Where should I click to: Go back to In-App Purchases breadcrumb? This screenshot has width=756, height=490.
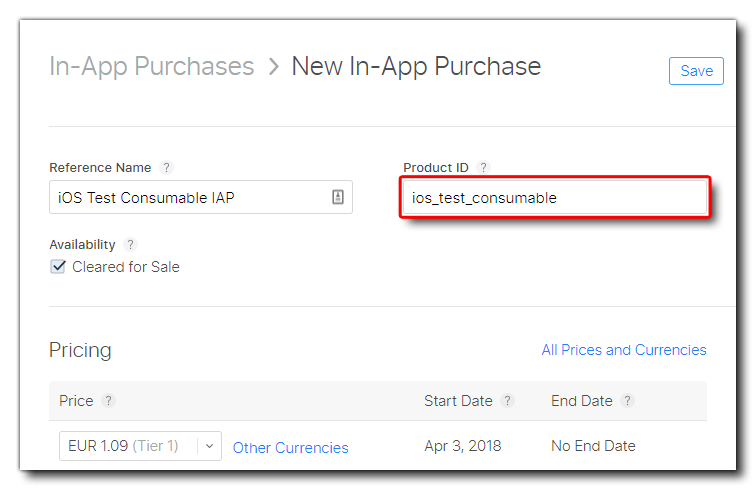[151, 67]
